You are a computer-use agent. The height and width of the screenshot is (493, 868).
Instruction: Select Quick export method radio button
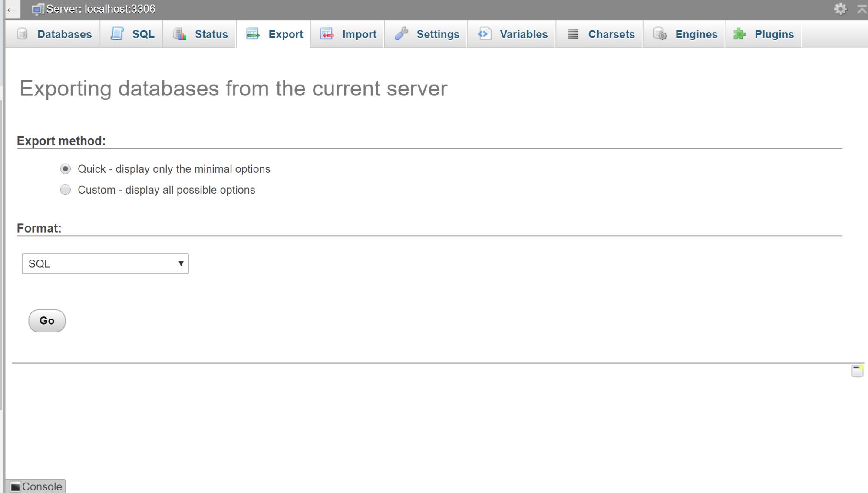66,169
